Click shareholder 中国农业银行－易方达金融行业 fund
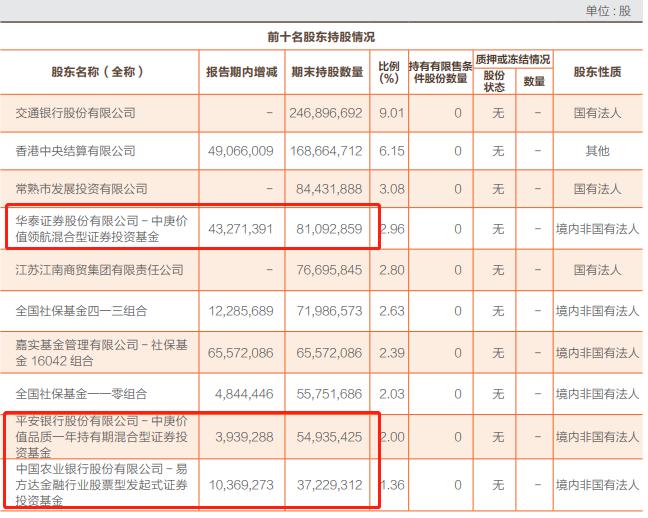Viewport: 648px width, 518px height. (x=102, y=485)
